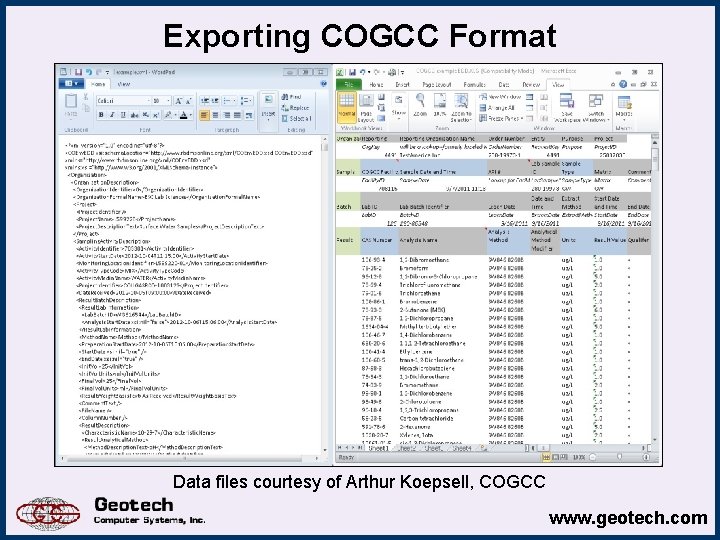The height and width of the screenshot is (540, 720).
Task: Toggle Bold formatting in WordPad
Action: tap(101, 115)
